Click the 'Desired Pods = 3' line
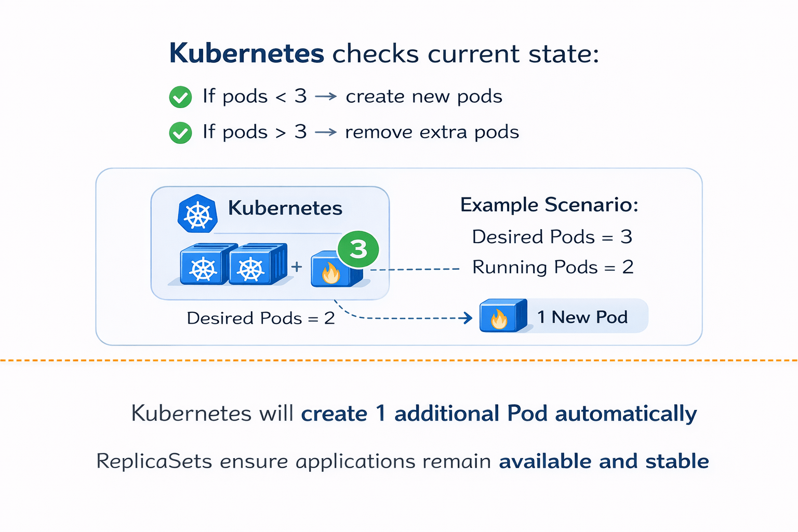This screenshot has width=798, height=532. pyautogui.click(x=552, y=237)
